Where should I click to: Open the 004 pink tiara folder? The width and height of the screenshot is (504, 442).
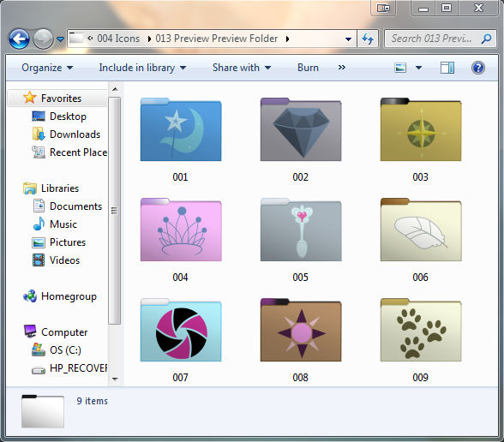(x=181, y=230)
